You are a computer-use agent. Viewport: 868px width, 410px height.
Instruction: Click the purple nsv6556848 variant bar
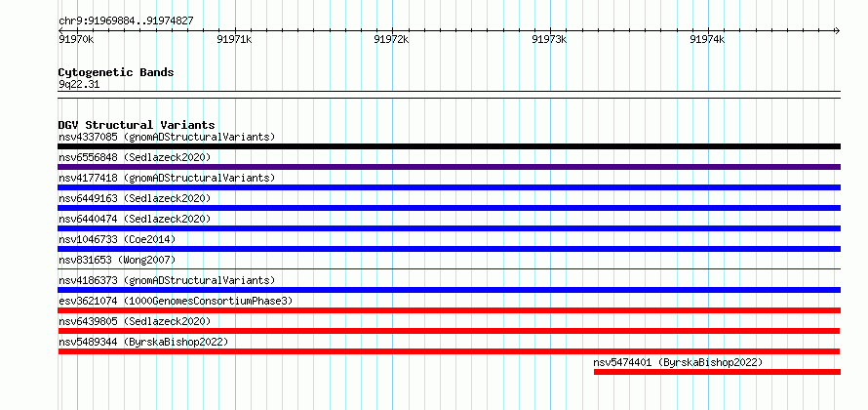click(449, 167)
